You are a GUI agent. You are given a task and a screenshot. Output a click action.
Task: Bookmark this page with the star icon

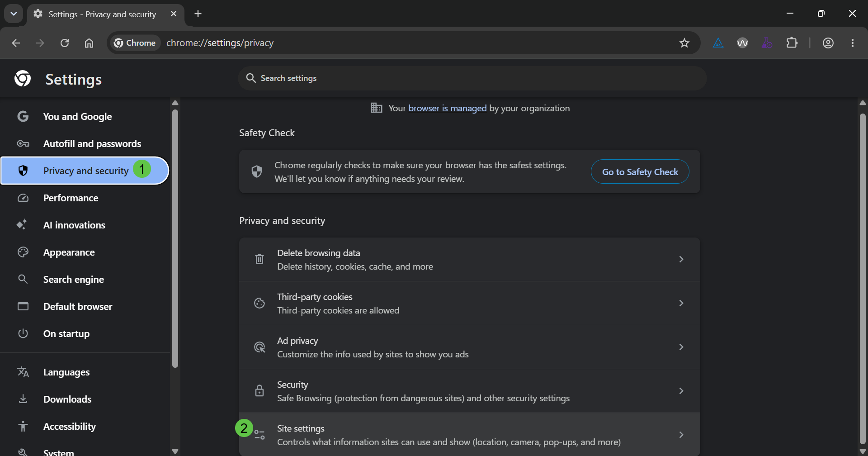684,43
